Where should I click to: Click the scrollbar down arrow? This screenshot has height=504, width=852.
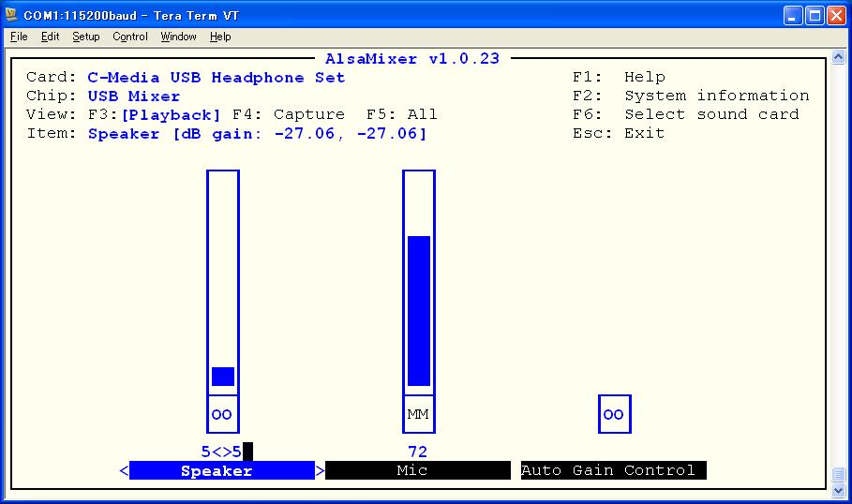839,491
